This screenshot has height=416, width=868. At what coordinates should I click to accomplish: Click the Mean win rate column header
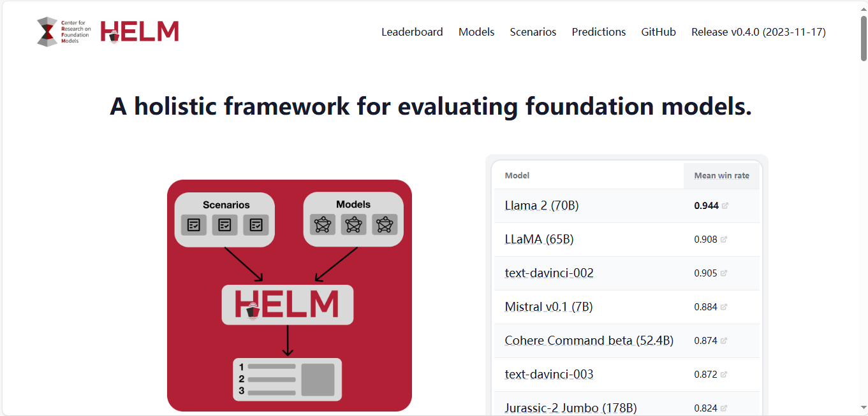tap(721, 176)
